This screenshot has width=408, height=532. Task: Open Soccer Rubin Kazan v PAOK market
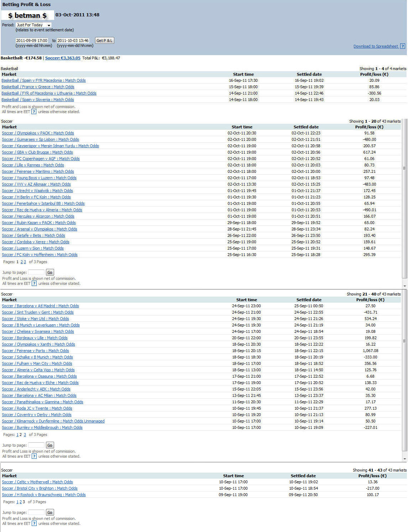pyautogui.click(x=39, y=223)
